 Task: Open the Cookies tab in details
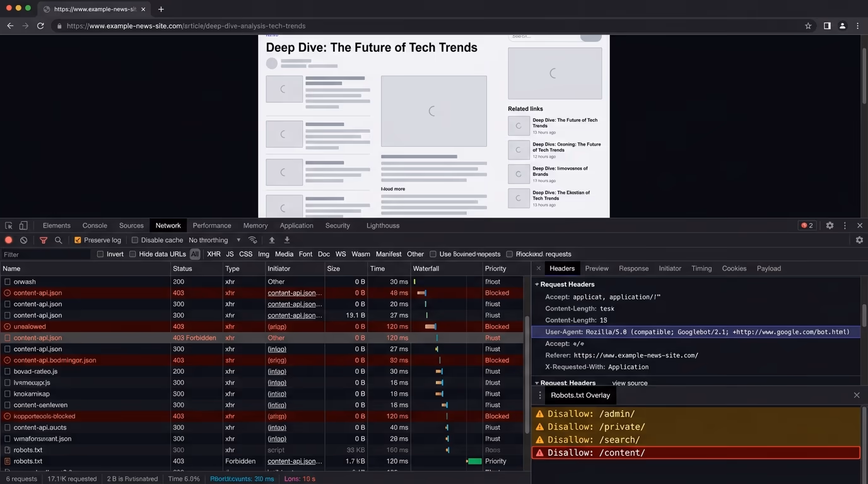pyautogui.click(x=734, y=268)
